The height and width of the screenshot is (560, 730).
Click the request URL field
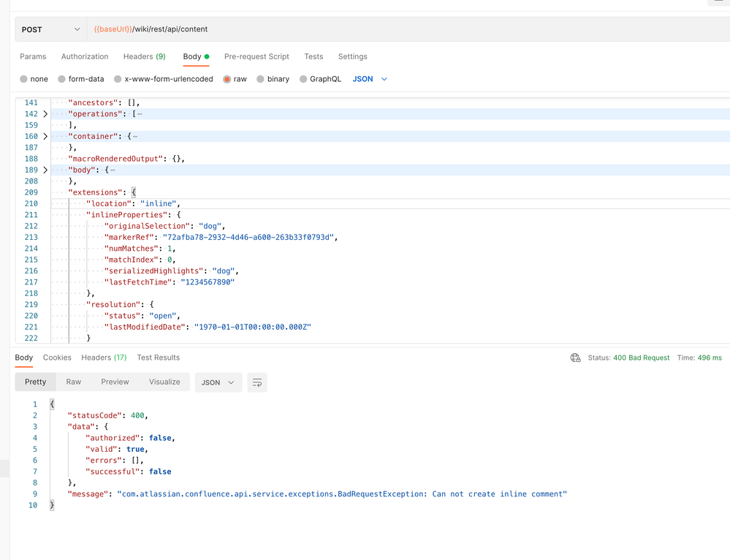click(408, 29)
